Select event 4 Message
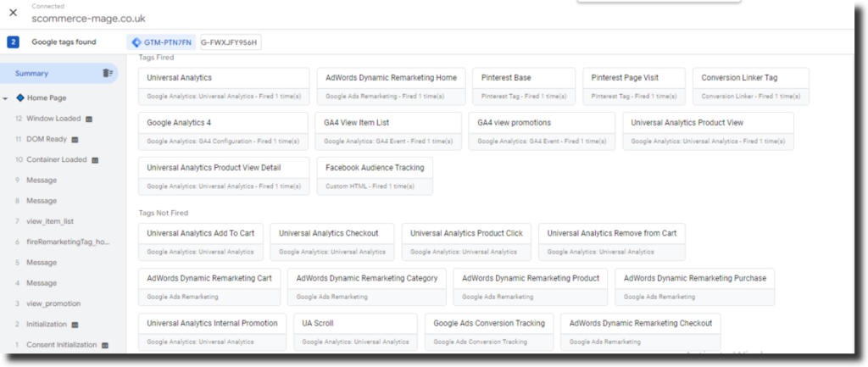Viewport: 868px width, 367px height. (36, 283)
